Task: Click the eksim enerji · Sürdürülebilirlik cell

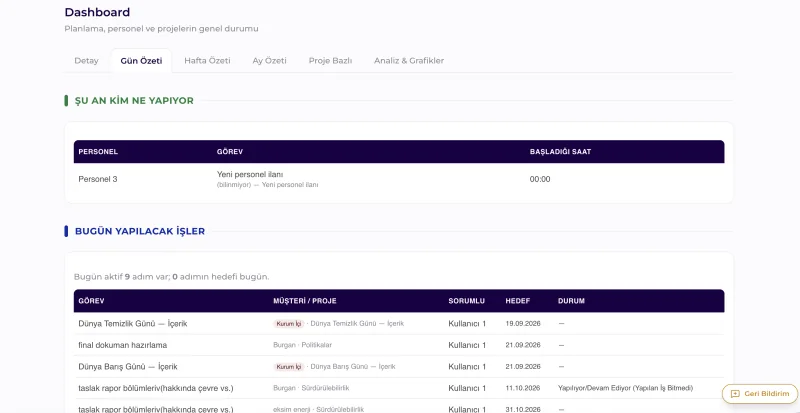Action: coord(318,409)
